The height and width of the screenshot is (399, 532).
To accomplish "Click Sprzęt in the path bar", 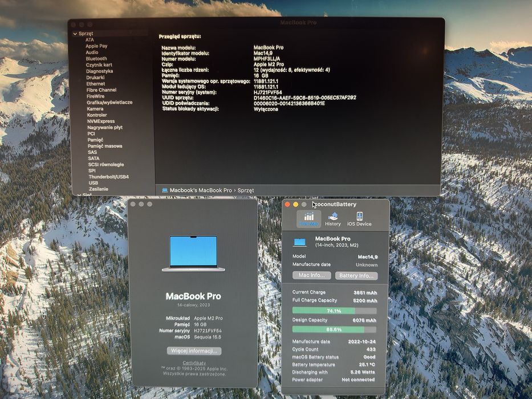I will coord(246,190).
